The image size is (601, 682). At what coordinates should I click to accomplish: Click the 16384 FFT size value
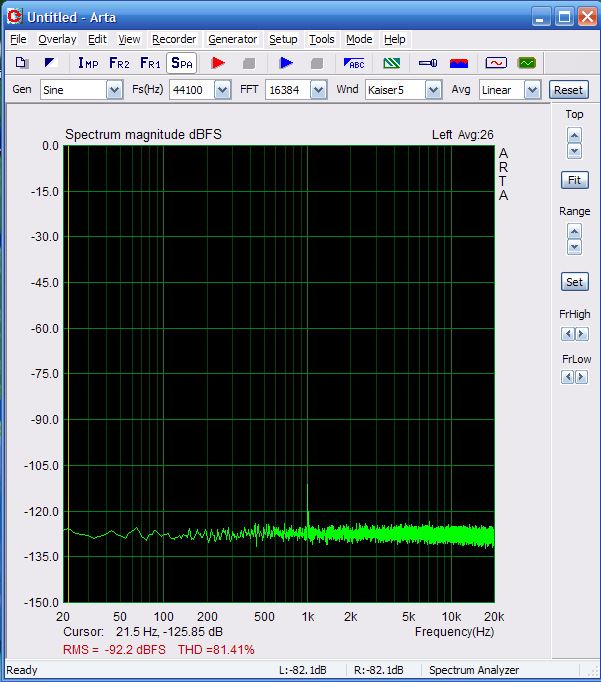point(284,90)
